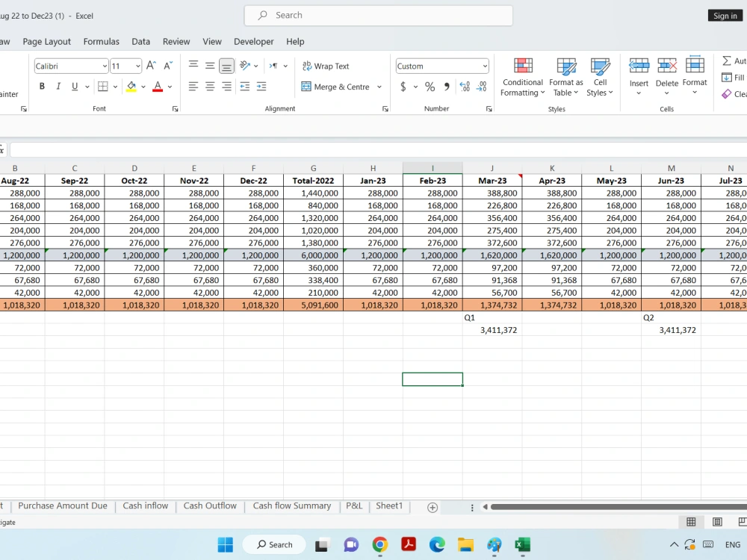This screenshot has height=560, width=747.
Task: Toggle Italic formatting
Action: tap(58, 86)
